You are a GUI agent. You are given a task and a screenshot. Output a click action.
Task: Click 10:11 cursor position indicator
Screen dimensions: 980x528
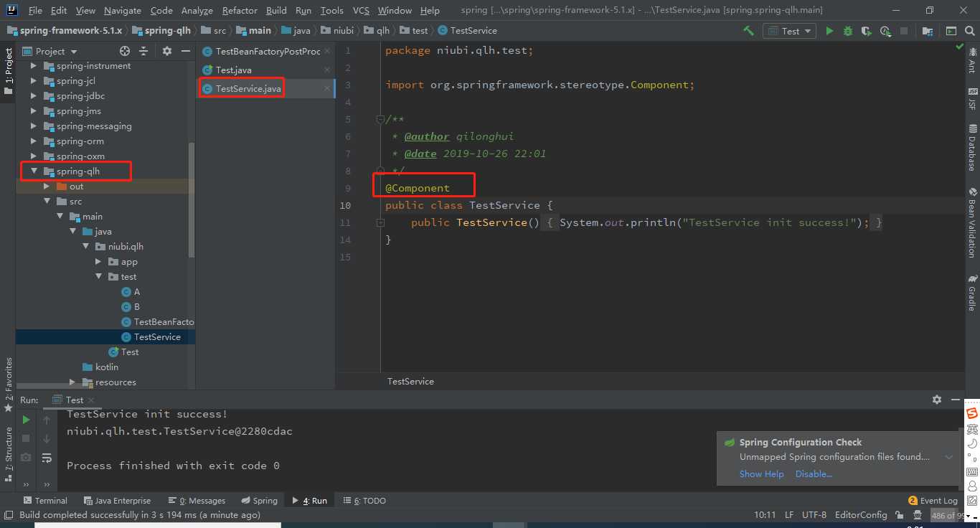(x=765, y=515)
